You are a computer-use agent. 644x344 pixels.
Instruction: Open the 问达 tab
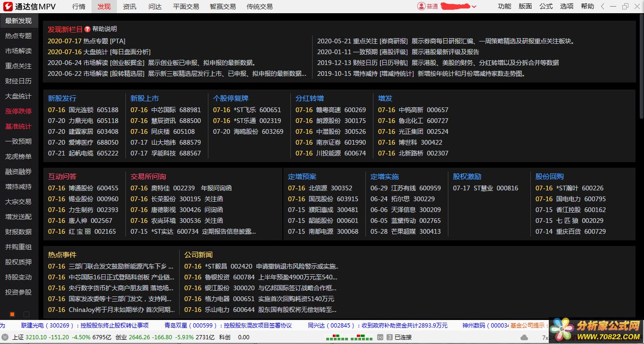tap(155, 7)
